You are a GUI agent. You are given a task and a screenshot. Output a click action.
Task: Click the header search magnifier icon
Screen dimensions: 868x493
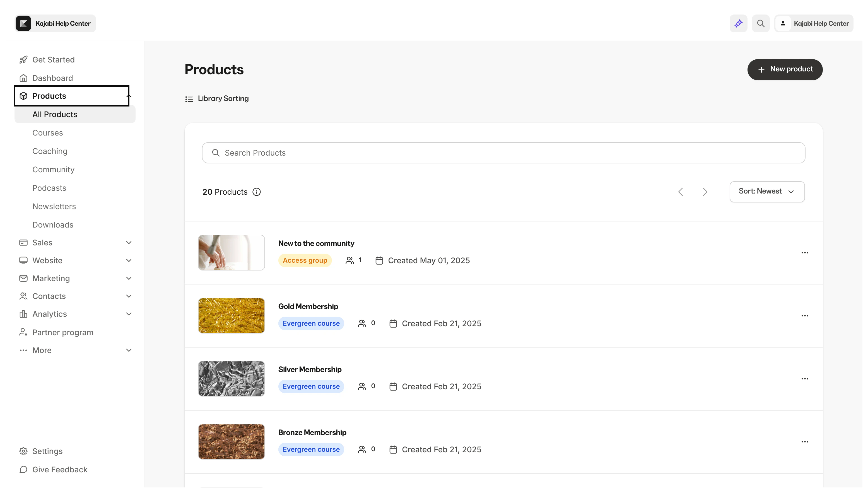click(761, 23)
